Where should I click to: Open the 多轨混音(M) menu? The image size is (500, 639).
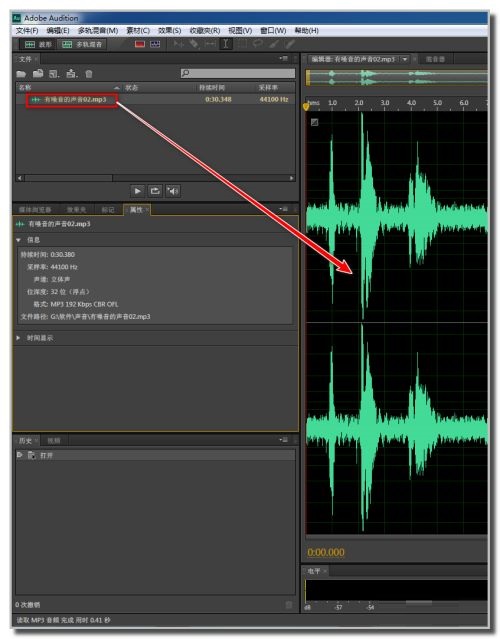(x=98, y=31)
